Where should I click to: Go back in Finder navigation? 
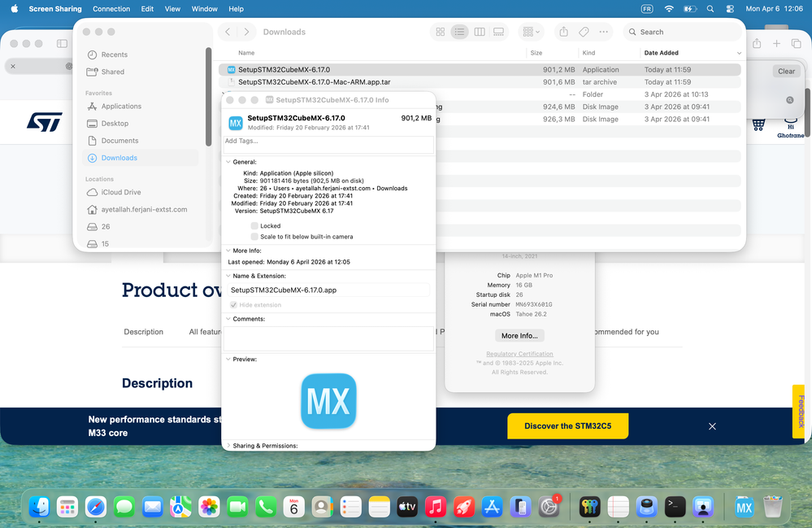click(x=228, y=32)
